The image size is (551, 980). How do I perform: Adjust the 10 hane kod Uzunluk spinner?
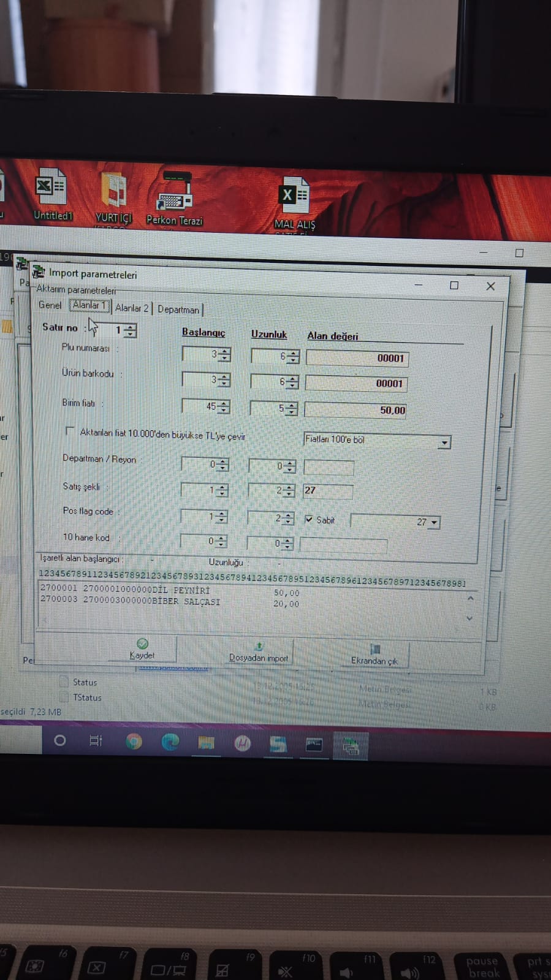coord(287,544)
